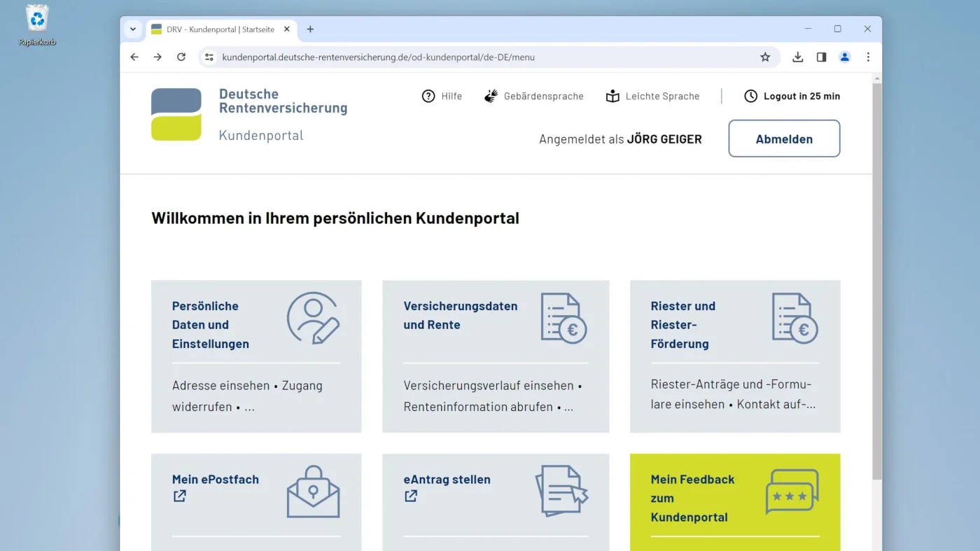Open site information icon in address bar
The image size is (980, 551).
click(x=209, y=57)
